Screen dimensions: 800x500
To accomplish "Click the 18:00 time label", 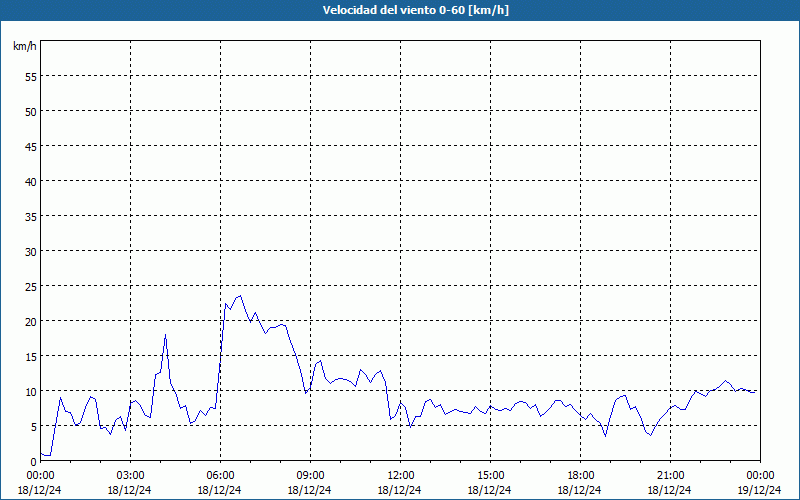I will [x=581, y=476].
